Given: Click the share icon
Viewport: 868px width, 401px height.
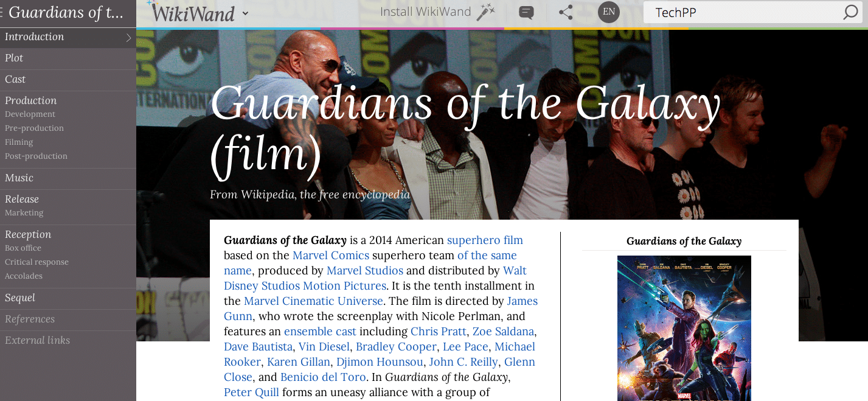Looking at the screenshot, I should point(566,12).
